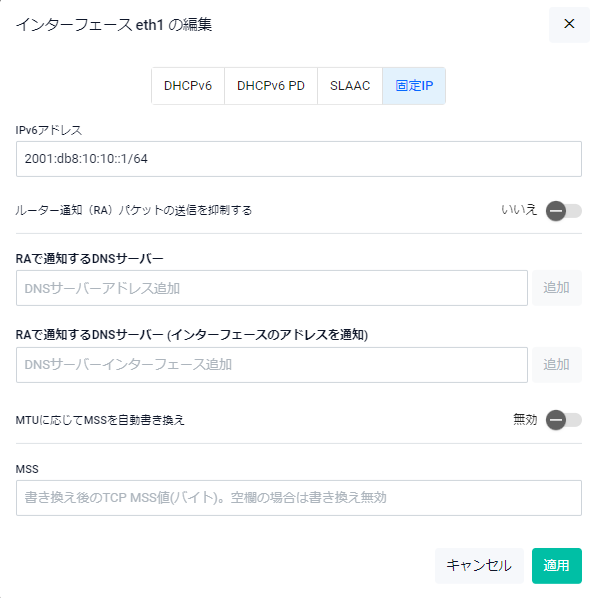The height and width of the screenshot is (598, 596).
Task: Focus the DNSサーバーインターフェース追加 field
Action: point(271,365)
